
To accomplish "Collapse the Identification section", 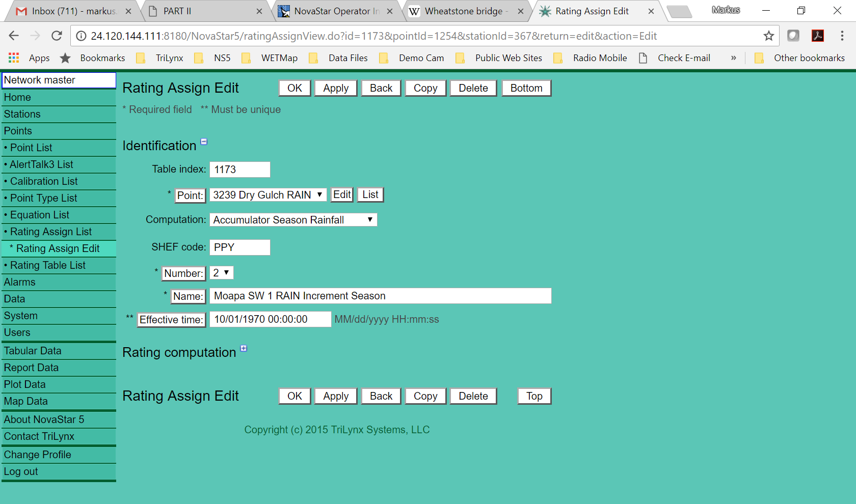I will [204, 142].
